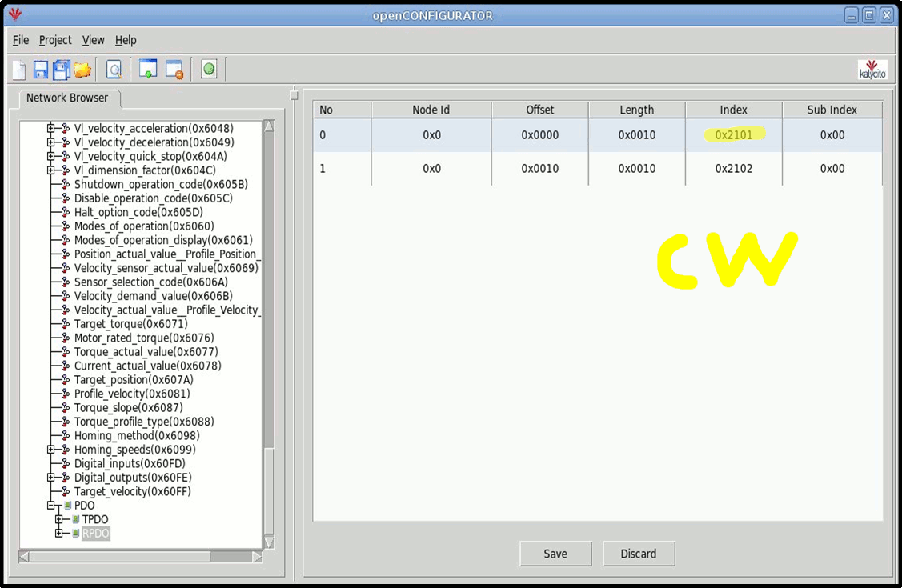The image size is (902, 588).
Task: Expand the Digital_outputs(0x60FE) node
Action: (x=50, y=478)
